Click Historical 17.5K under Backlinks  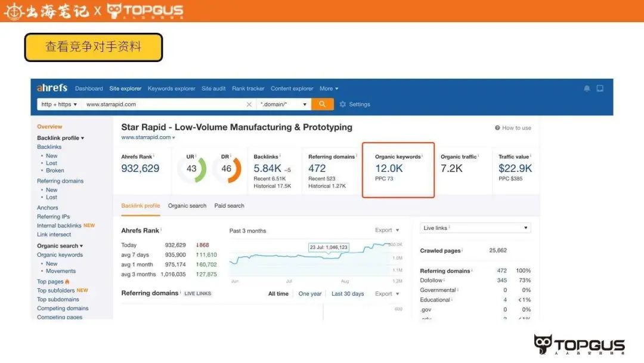pos(273,186)
